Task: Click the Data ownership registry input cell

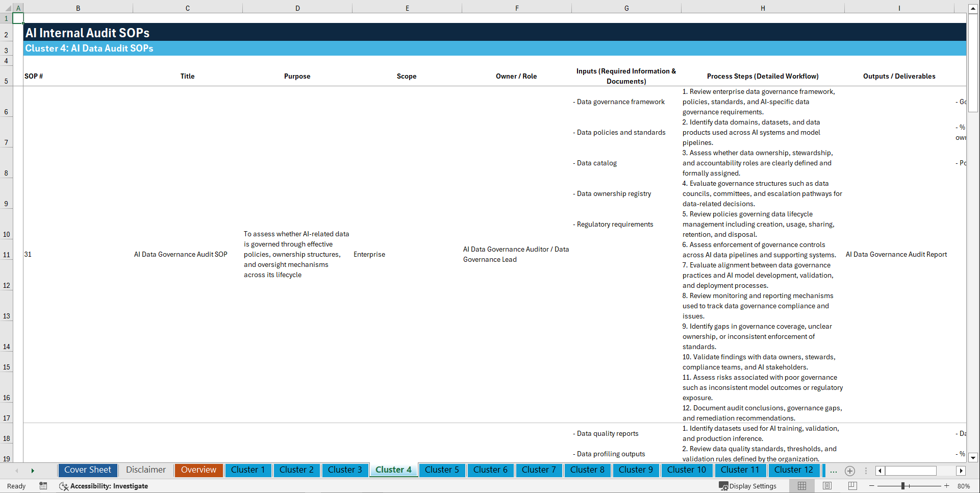Action: [626, 194]
